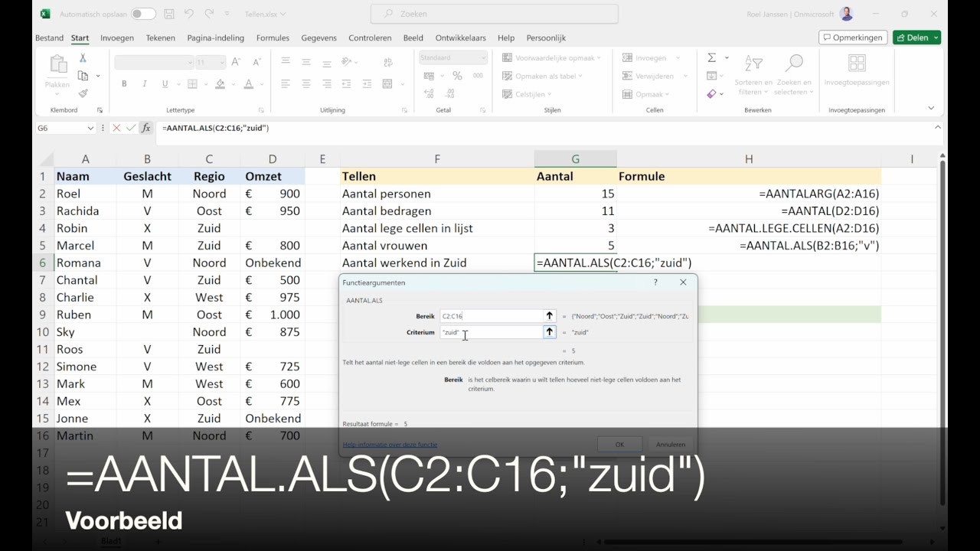Switch to the Gegevens tab
980x551 pixels.
[318, 37]
